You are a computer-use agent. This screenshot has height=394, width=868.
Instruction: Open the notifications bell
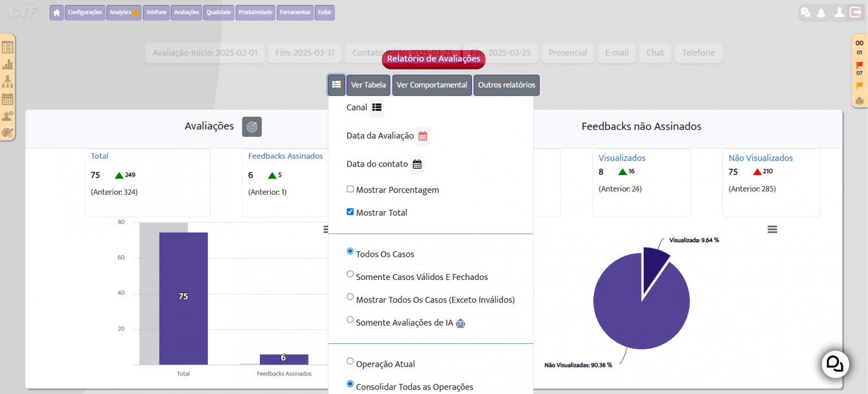[821, 12]
